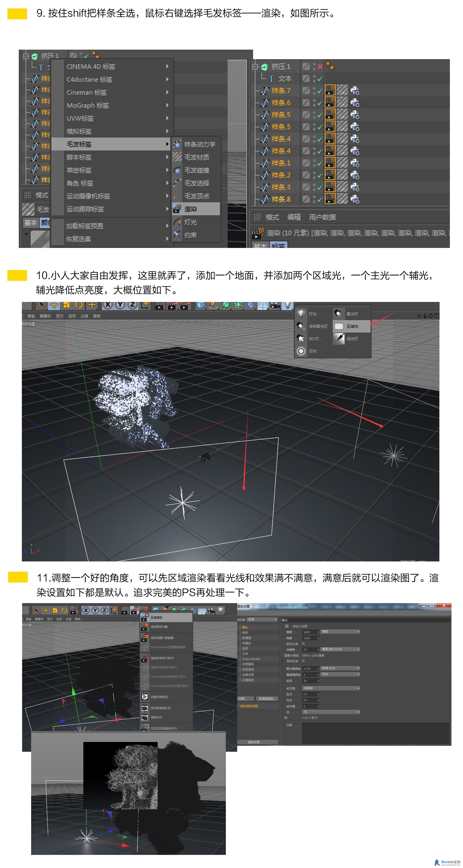Image resolution: width=463 pixels, height=868 pixels.
Task: Select the Rotate tool in step 10 toolbar
Action: pos(79,305)
